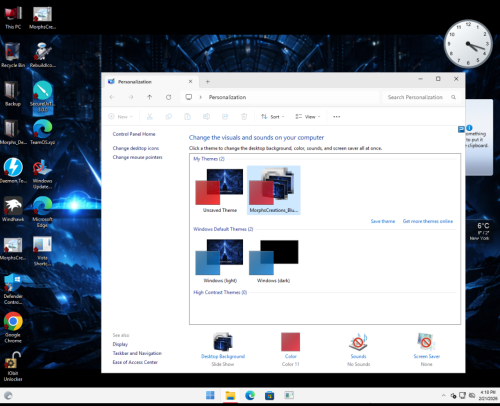Click the help icon in Personalization
Viewport: 500px width, 406px height.
click(461, 129)
